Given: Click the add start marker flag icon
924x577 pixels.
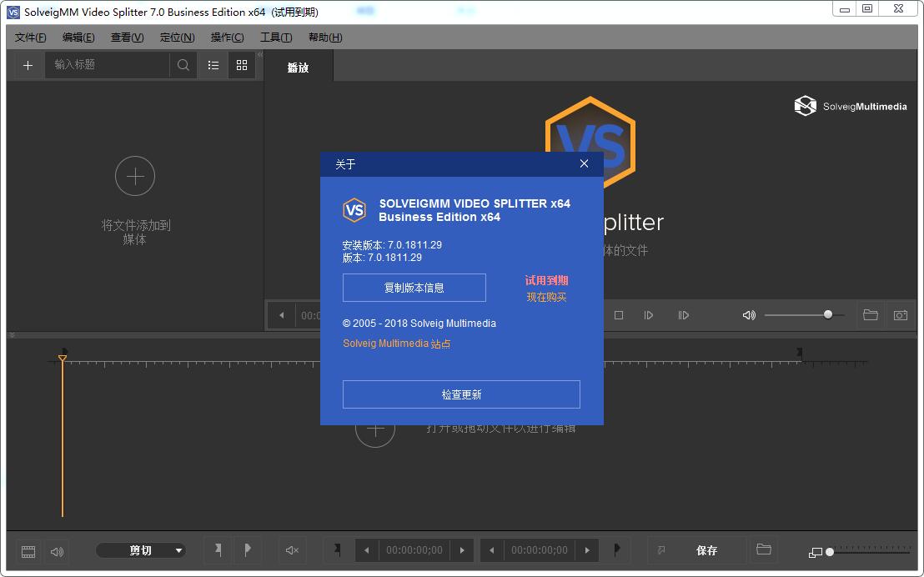Looking at the screenshot, I should tap(218, 550).
